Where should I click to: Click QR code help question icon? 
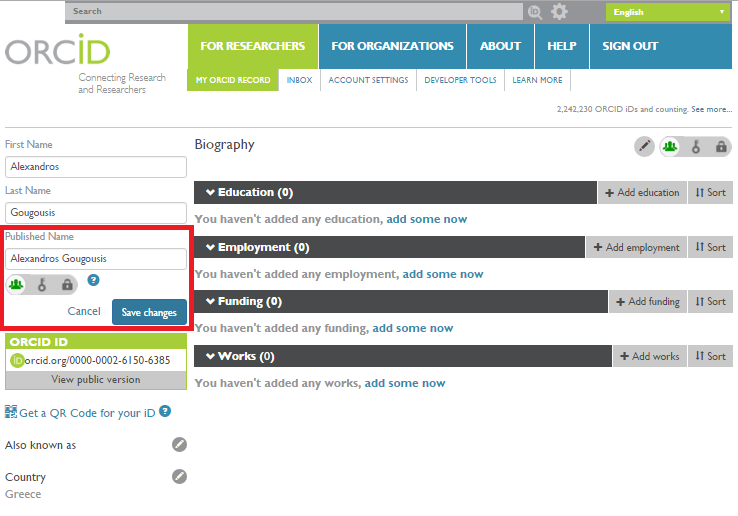pos(165,411)
